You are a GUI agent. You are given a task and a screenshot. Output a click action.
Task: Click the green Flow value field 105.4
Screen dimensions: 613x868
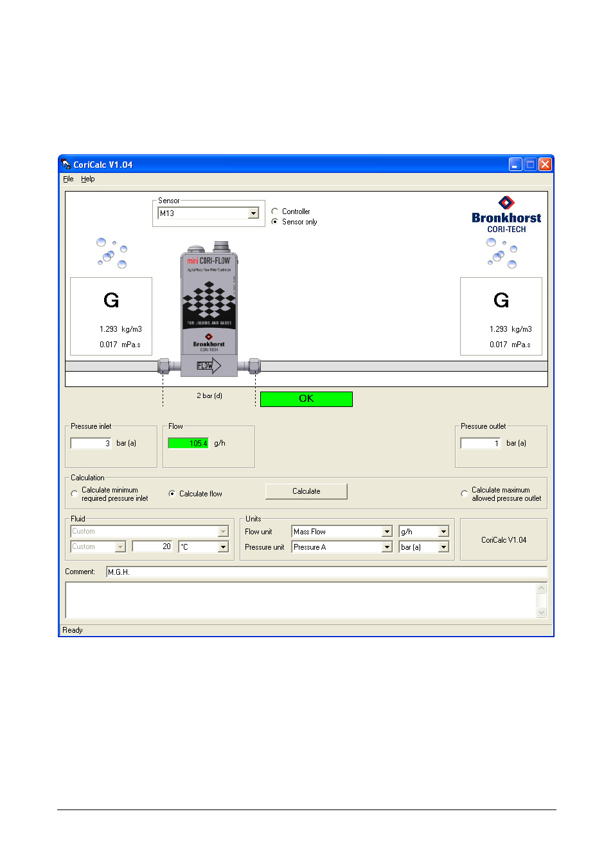(188, 443)
